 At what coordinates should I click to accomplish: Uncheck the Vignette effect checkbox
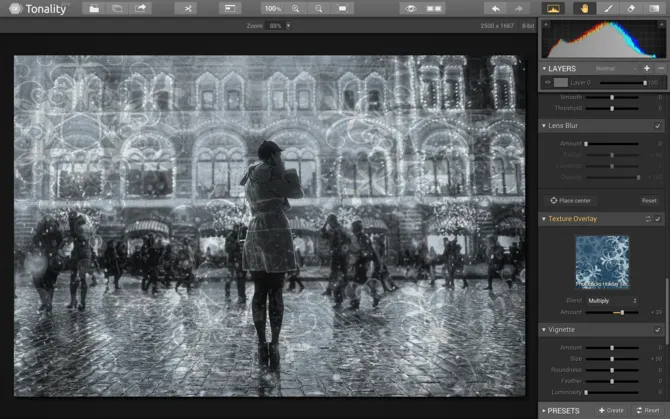point(657,329)
